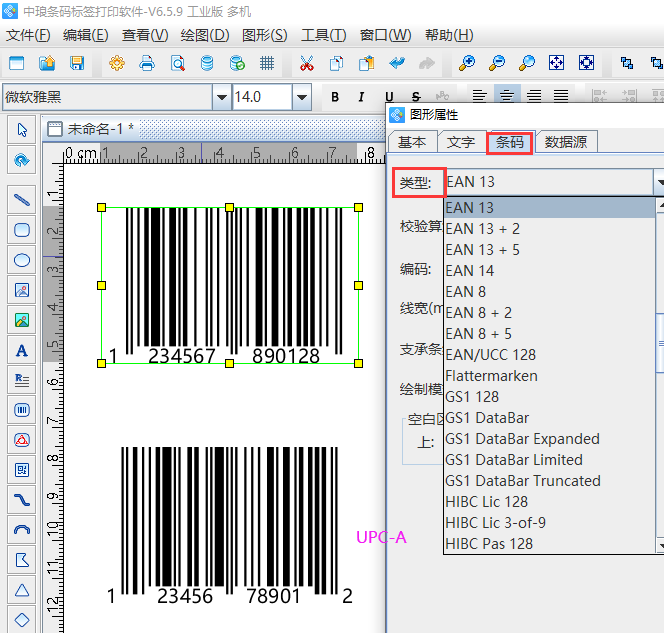This screenshot has width=664, height=633.
Task: Click the Zoom in magnifier icon
Action: pos(467,64)
